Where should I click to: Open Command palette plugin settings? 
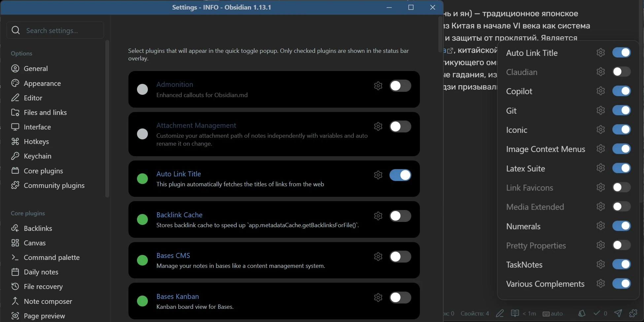(56, 257)
